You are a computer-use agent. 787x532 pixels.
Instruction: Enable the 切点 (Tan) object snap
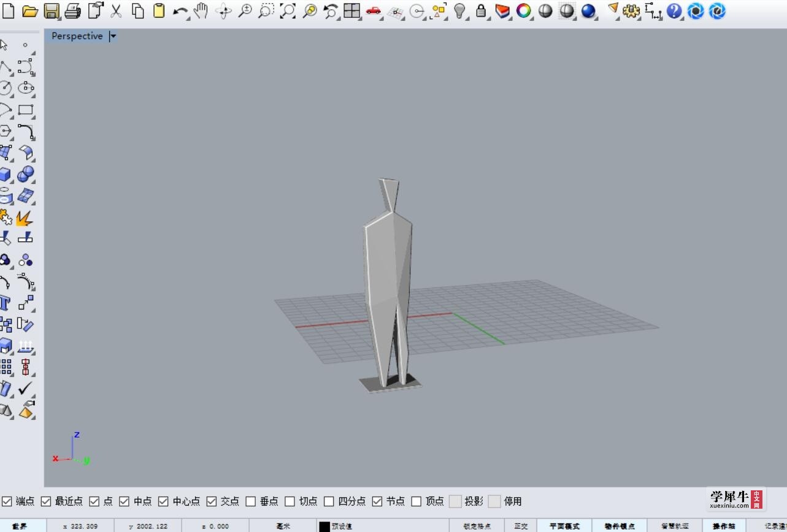click(290, 501)
